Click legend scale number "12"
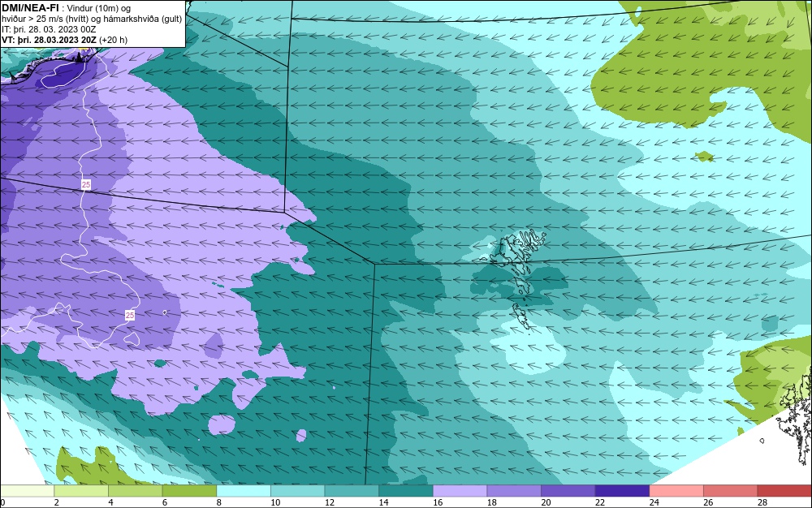The height and width of the screenshot is (508, 812). (330, 502)
